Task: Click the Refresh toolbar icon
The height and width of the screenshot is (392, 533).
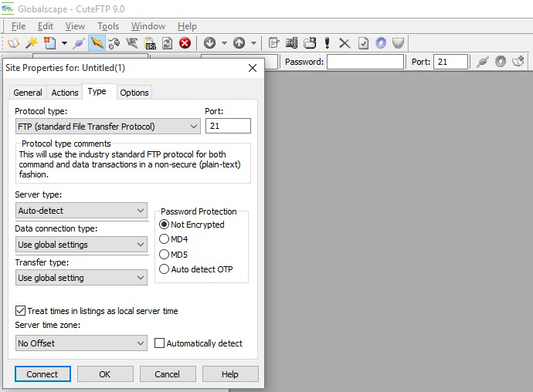Action: (x=168, y=43)
